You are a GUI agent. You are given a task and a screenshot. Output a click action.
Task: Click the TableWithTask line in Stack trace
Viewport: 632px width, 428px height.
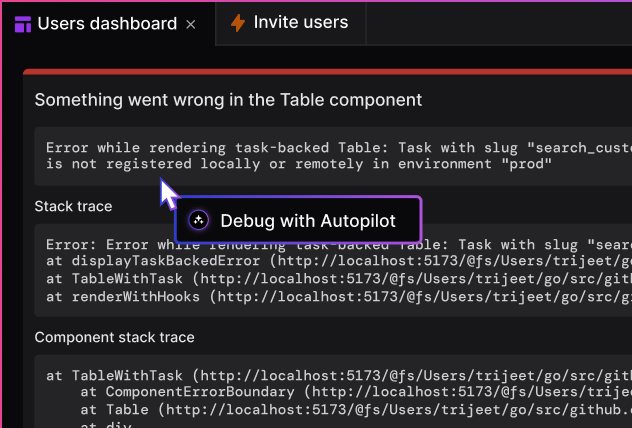click(339, 279)
